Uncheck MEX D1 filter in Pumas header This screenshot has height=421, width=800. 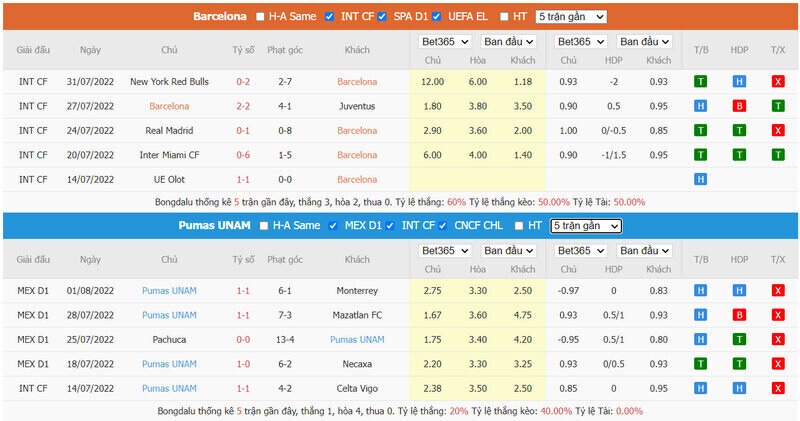pos(333,226)
